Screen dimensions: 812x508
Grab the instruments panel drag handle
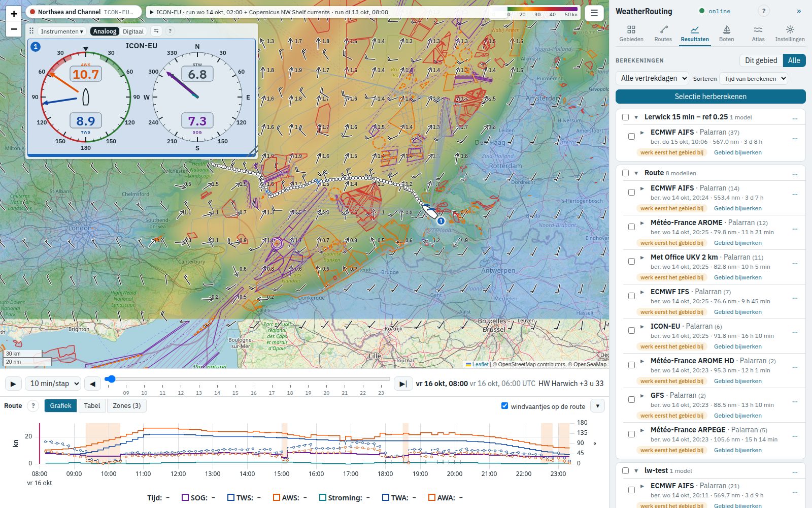31,31
